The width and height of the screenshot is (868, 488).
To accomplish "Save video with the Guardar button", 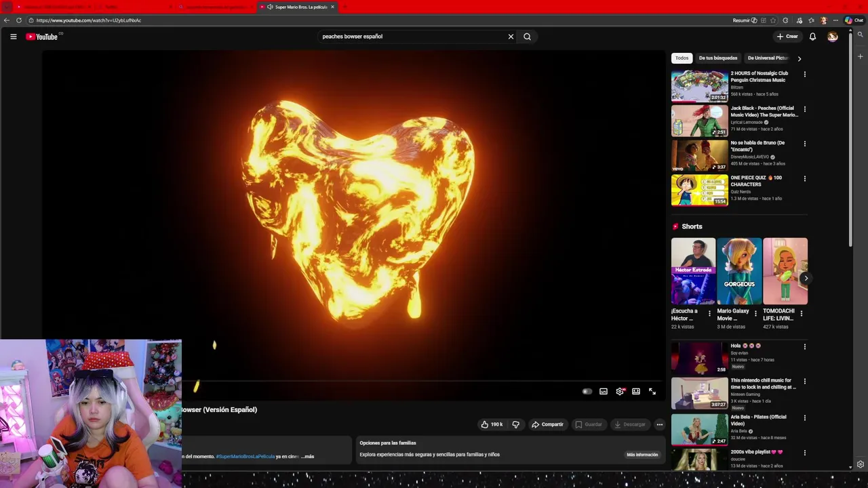I will coord(589,424).
